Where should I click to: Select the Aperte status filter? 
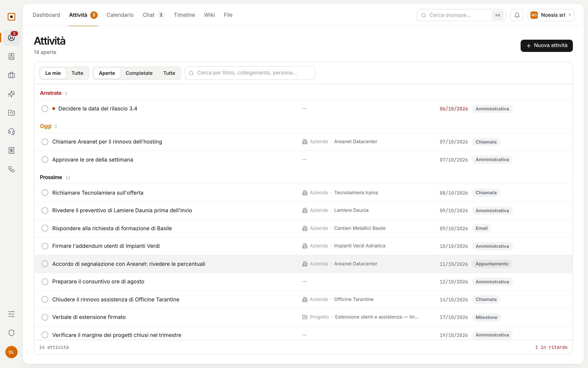click(x=107, y=73)
